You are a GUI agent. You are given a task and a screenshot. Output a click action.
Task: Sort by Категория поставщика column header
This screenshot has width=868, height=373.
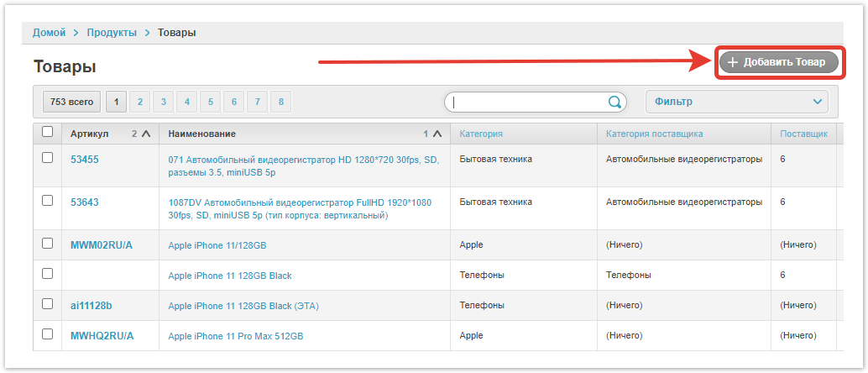click(654, 134)
